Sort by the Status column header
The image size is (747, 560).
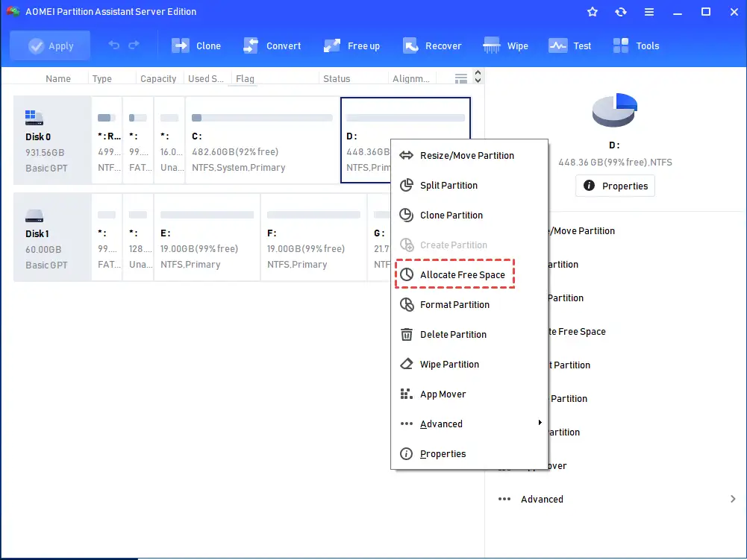coord(337,78)
